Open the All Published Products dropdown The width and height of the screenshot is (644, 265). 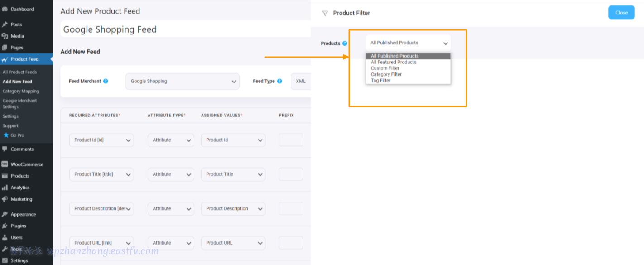pyautogui.click(x=408, y=43)
